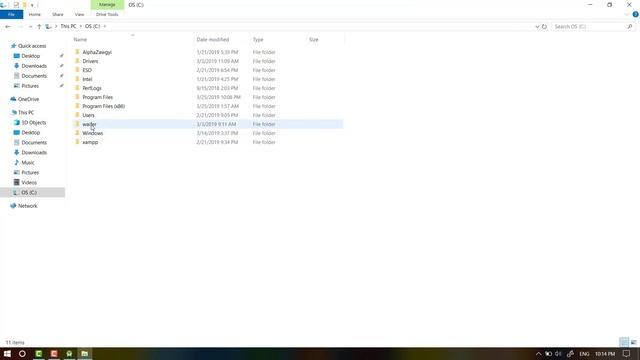Image resolution: width=640 pixels, height=360 pixels.
Task: Show hidden tray icons chevron
Action: point(538,354)
